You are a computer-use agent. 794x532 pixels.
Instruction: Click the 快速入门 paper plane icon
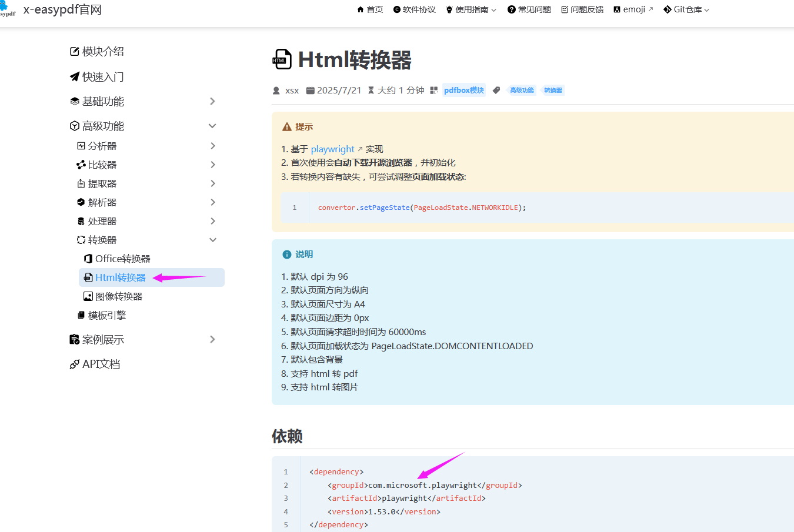click(75, 77)
